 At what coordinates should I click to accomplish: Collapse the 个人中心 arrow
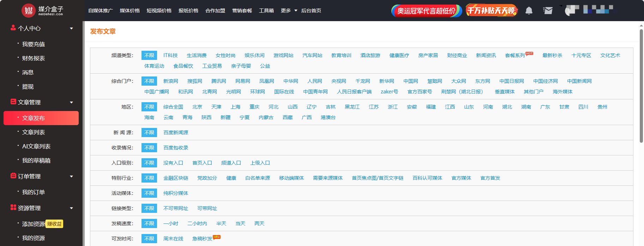[x=71, y=29]
